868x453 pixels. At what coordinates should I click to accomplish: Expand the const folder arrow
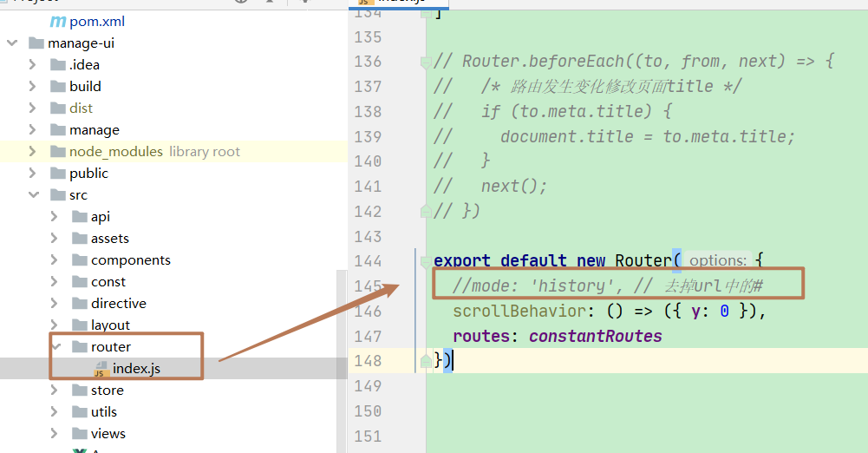click(55, 281)
